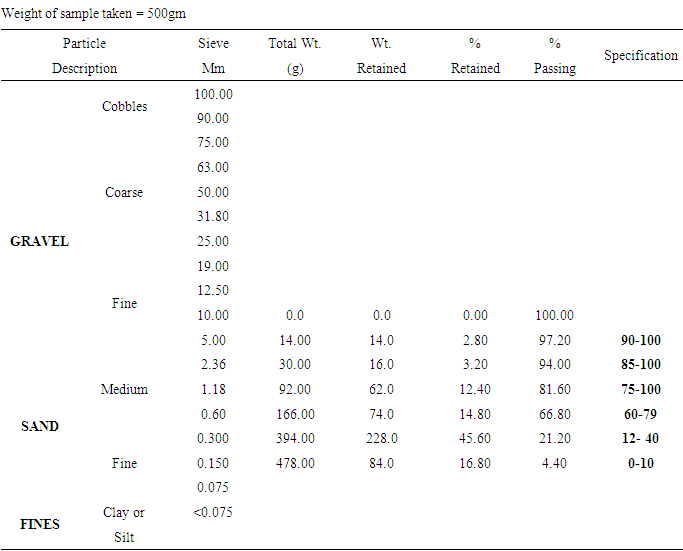Click the 'Cobbles' particle description cell
Image resolution: width=683 pixels, height=551 pixels.
(x=124, y=107)
